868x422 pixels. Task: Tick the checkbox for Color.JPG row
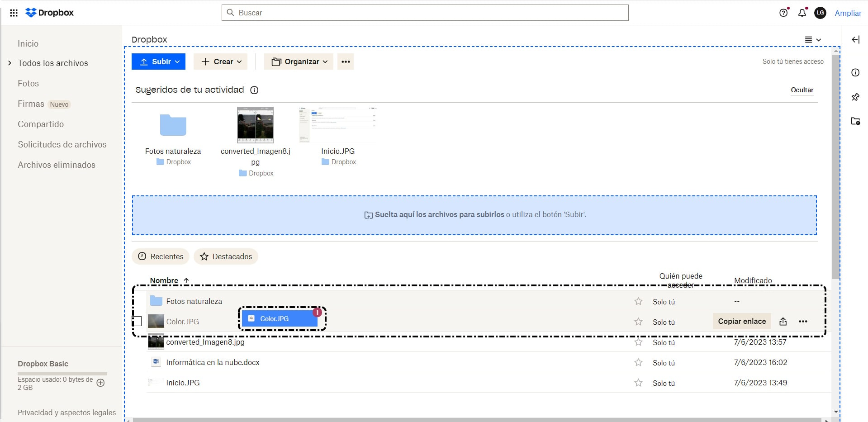coord(137,321)
